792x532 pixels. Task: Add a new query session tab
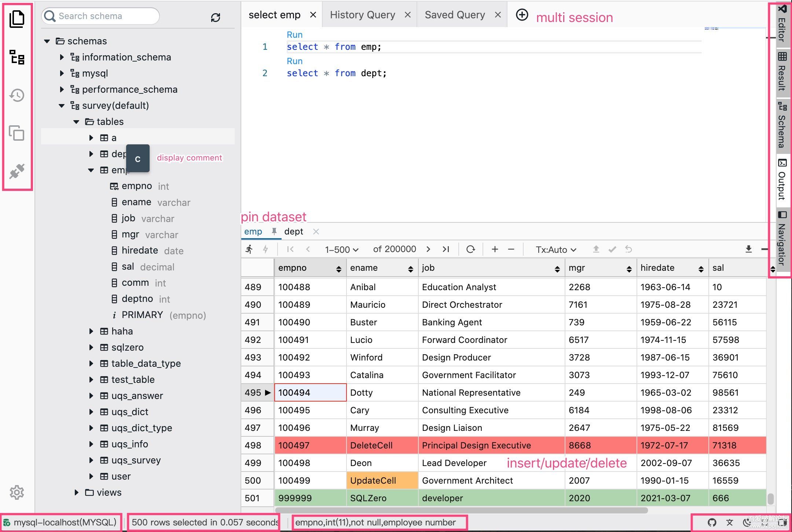pos(522,15)
